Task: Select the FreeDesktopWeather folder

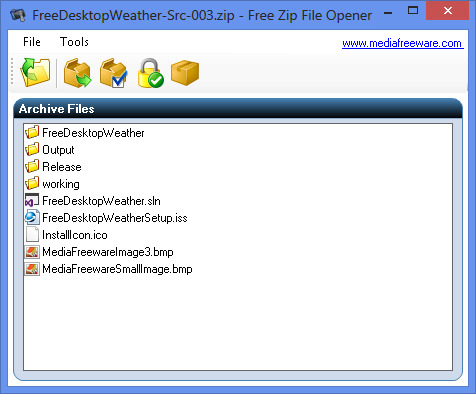Action: tap(93, 133)
